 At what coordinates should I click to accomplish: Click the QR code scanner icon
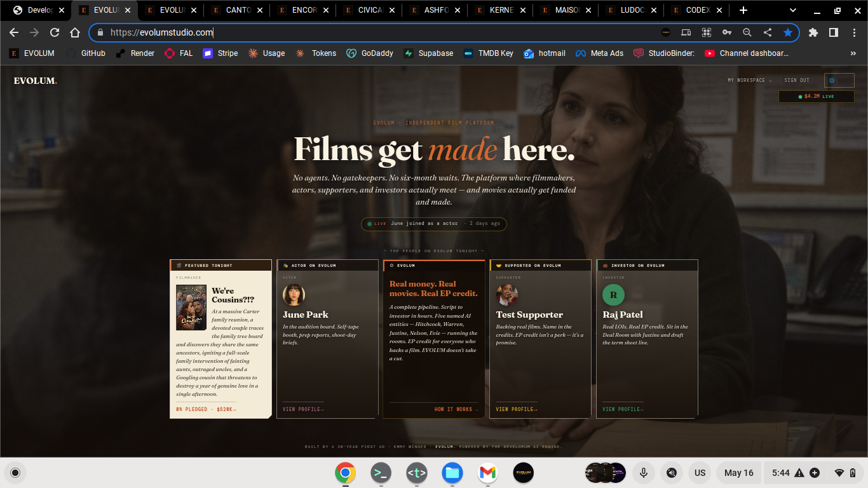707,32
